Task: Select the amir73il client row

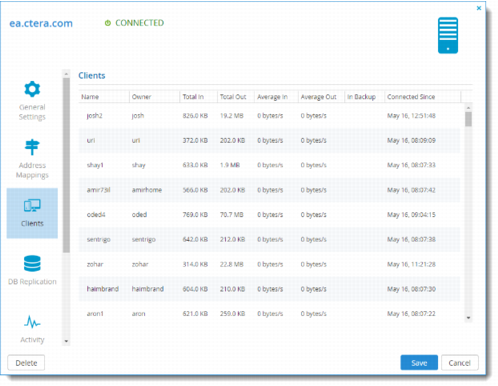Action: click(269, 190)
